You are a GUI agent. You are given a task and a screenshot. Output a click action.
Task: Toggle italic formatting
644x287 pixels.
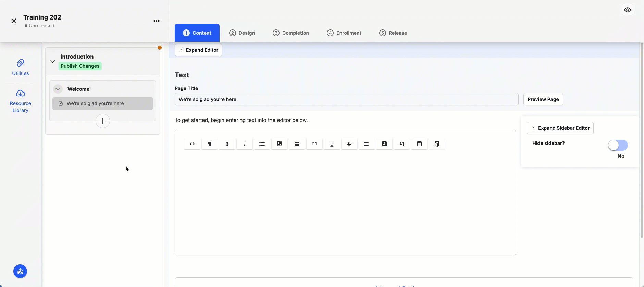click(245, 144)
